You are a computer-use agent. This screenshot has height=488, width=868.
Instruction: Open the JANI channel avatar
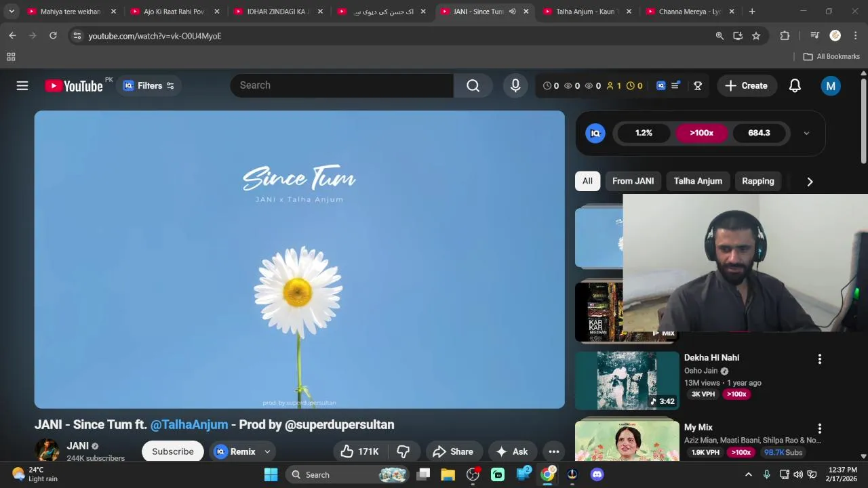pos(47,450)
